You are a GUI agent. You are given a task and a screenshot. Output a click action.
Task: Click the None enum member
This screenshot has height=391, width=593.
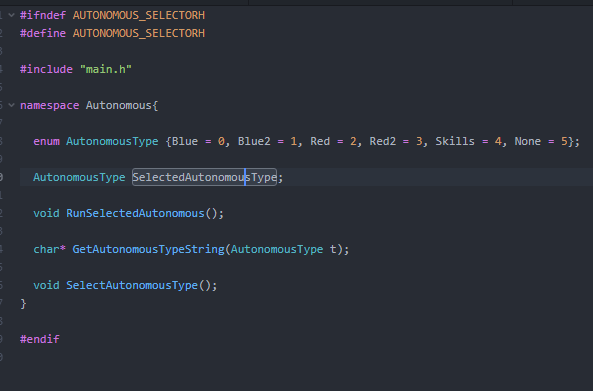pos(528,141)
